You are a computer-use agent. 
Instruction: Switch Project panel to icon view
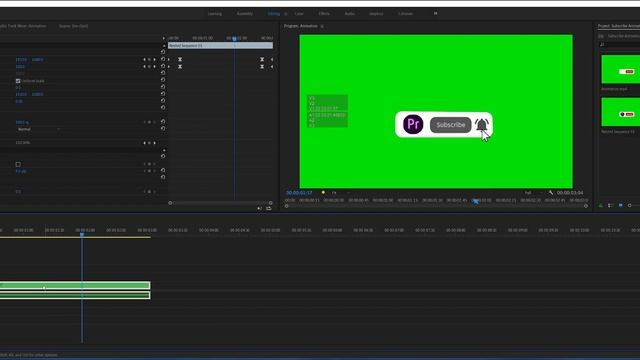coord(620,205)
